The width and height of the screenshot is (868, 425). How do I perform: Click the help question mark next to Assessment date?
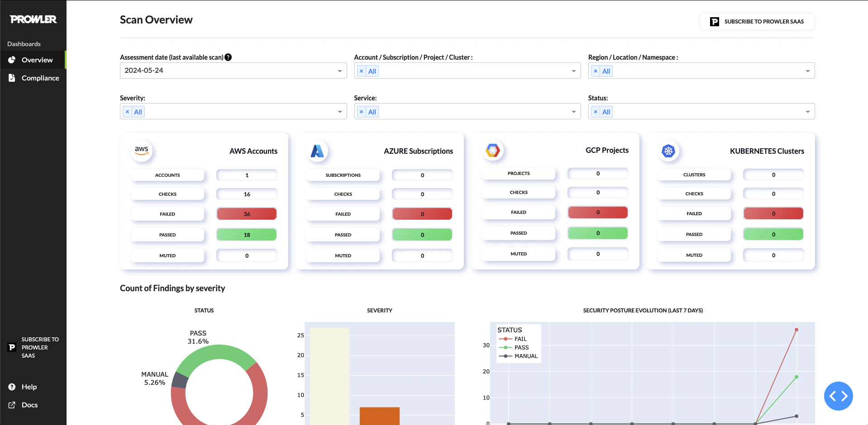pyautogui.click(x=228, y=57)
